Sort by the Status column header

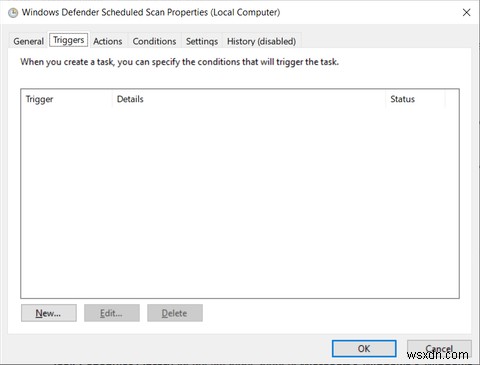point(415,99)
